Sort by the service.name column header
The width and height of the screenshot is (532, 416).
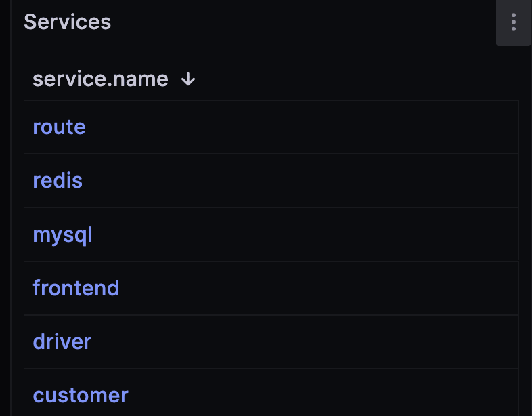113,79
